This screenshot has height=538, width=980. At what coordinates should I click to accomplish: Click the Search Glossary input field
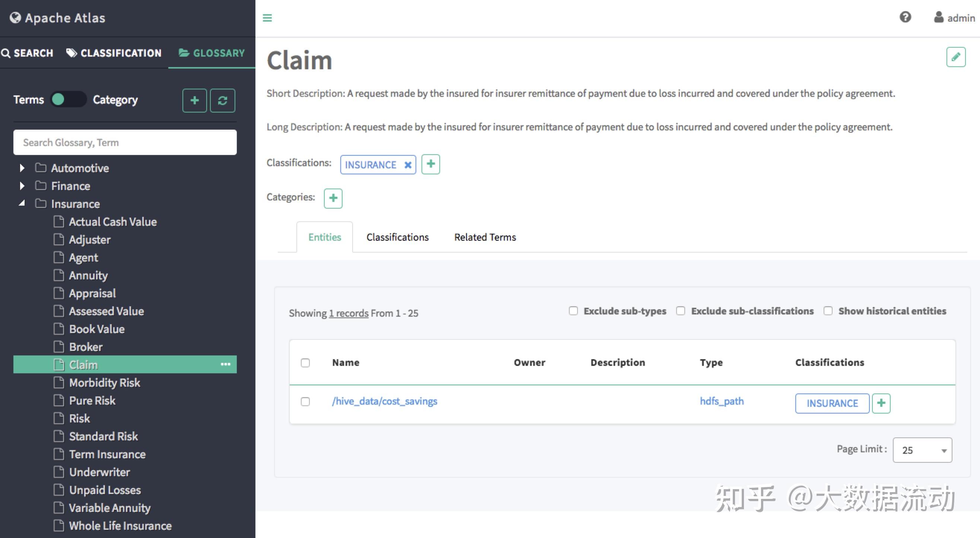click(x=125, y=142)
